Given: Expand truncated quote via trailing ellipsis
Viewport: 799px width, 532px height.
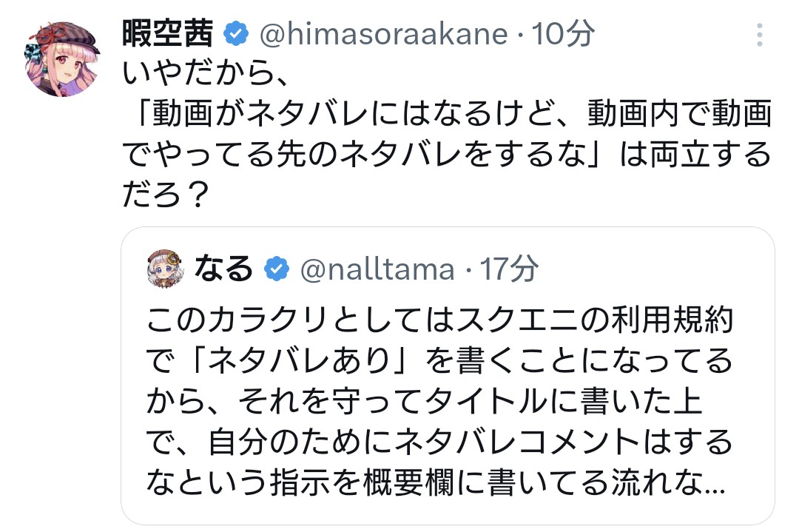Looking at the screenshot, I should [715, 488].
